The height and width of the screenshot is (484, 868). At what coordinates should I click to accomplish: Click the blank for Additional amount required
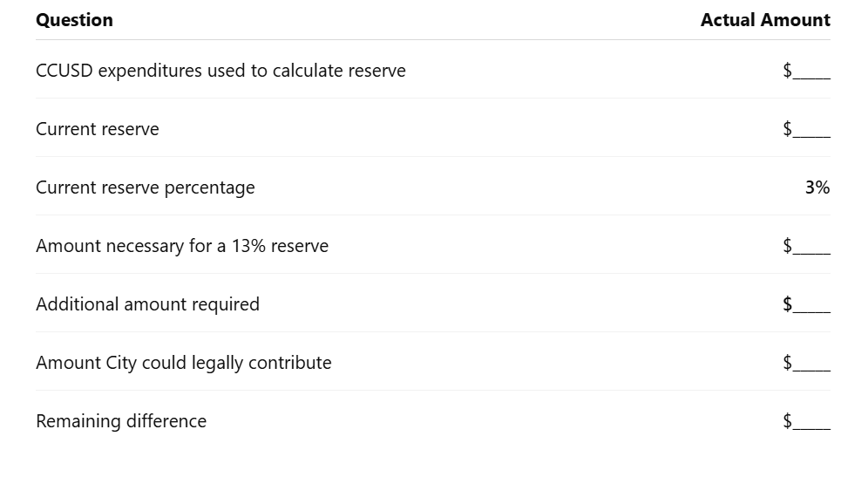[x=806, y=304]
